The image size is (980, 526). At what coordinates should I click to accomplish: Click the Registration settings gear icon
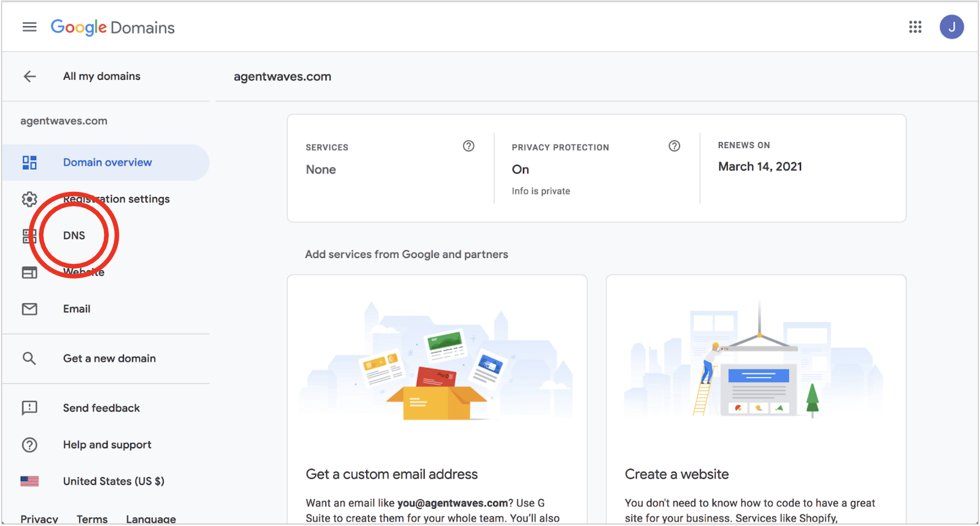tap(29, 199)
